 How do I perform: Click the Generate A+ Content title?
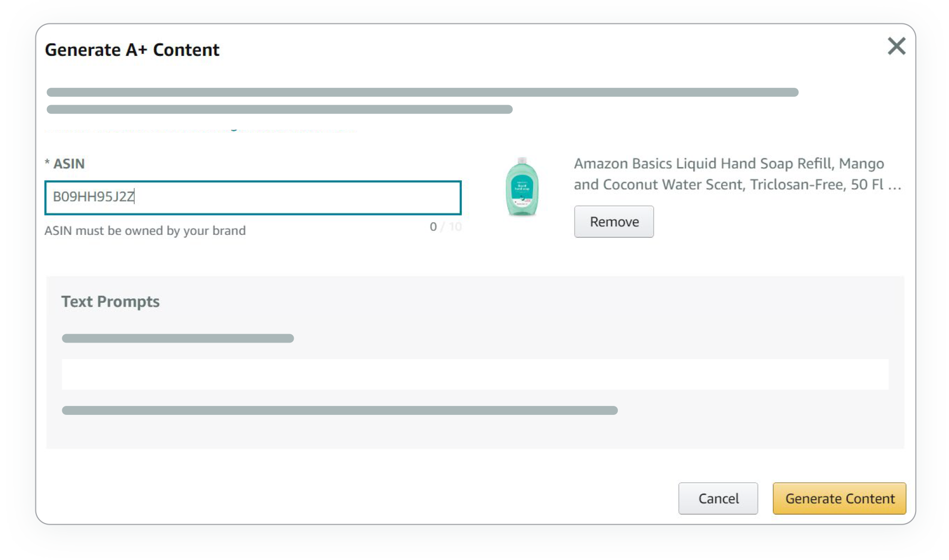point(132,50)
